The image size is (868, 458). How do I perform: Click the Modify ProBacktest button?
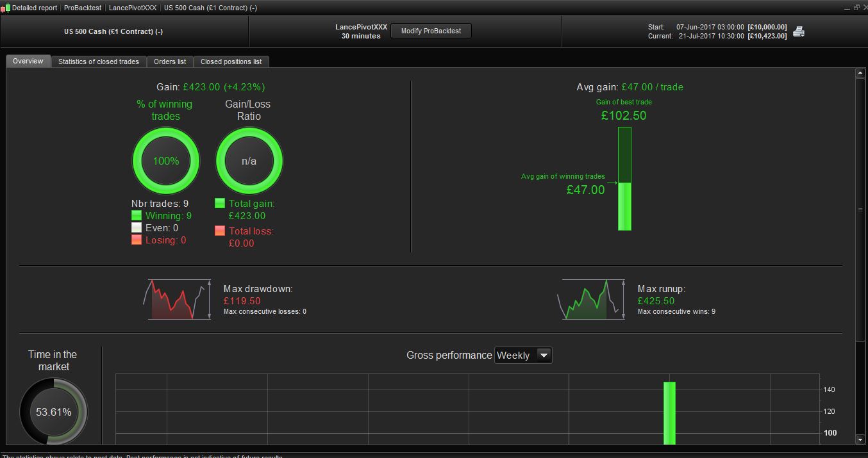point(431,31)
